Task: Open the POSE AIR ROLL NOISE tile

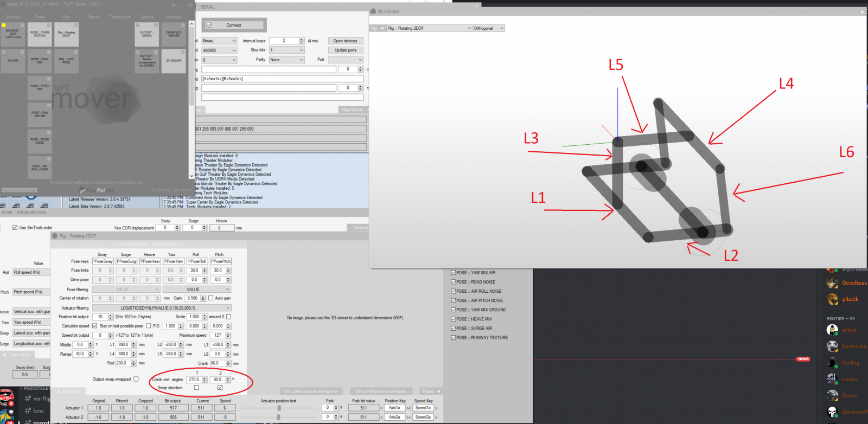Action: pos(40,168)
